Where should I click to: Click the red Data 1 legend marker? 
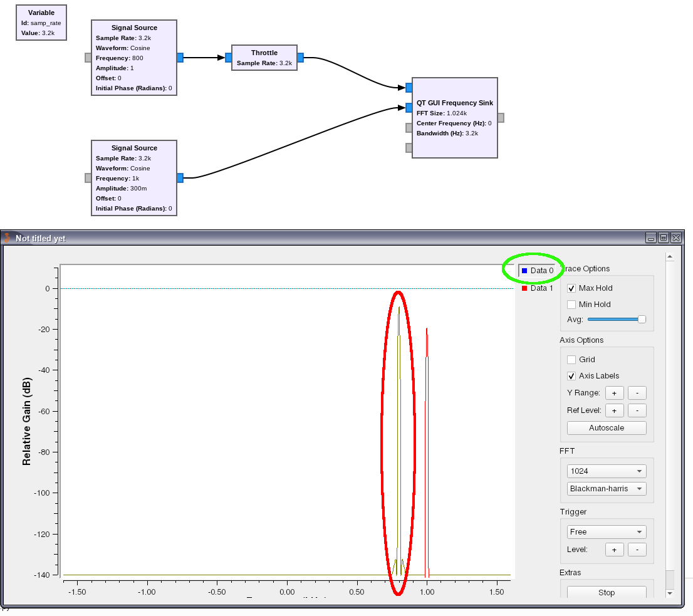point(524,288)
